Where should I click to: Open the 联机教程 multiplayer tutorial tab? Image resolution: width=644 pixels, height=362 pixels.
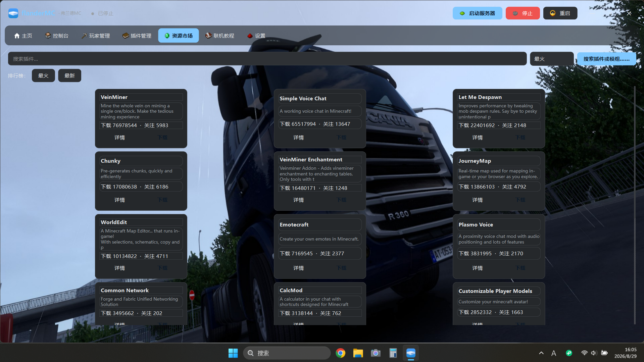[220, 36]
